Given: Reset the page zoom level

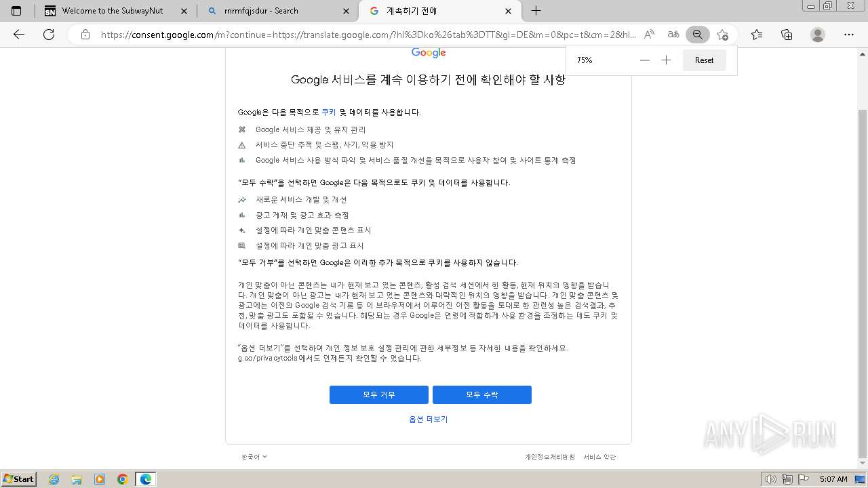Looking at the screenshot, I should [x=704, y=60].
